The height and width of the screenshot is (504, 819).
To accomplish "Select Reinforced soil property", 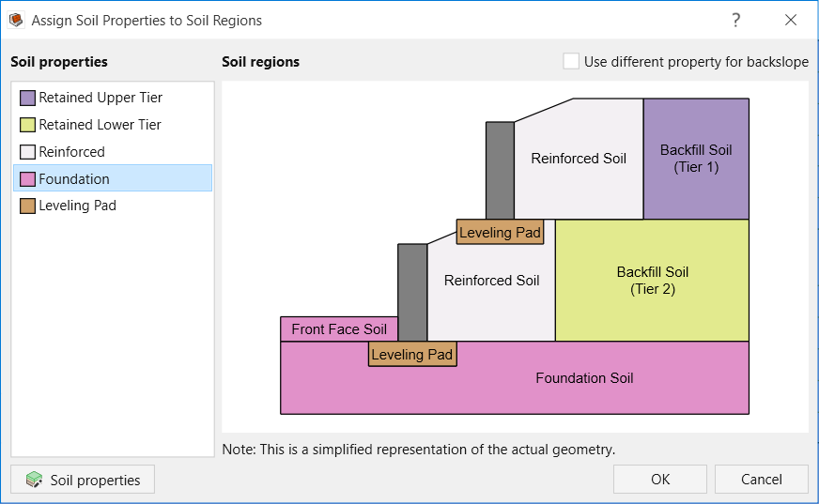I will [113, 152].
